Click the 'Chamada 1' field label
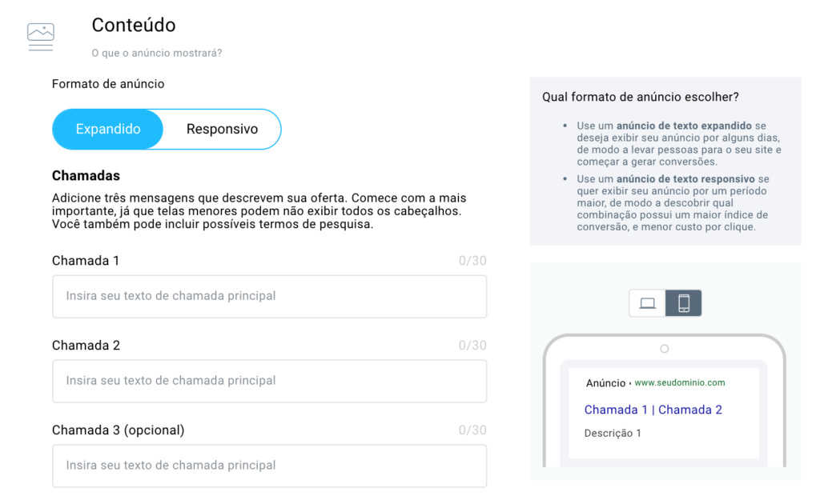Screen dimensions: 820x504 click(x=86, y=261)
